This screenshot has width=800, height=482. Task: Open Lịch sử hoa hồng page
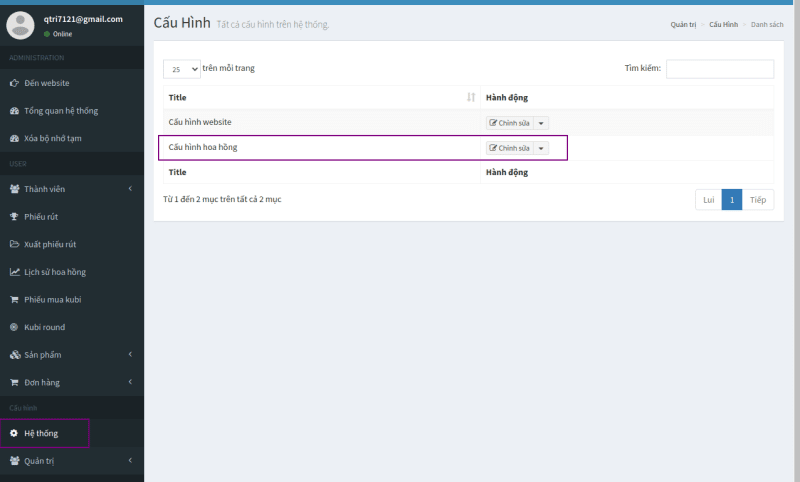[x=72, y=272]
